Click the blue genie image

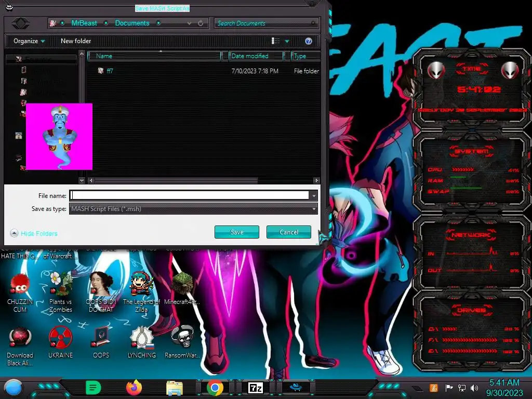(59, 137)
